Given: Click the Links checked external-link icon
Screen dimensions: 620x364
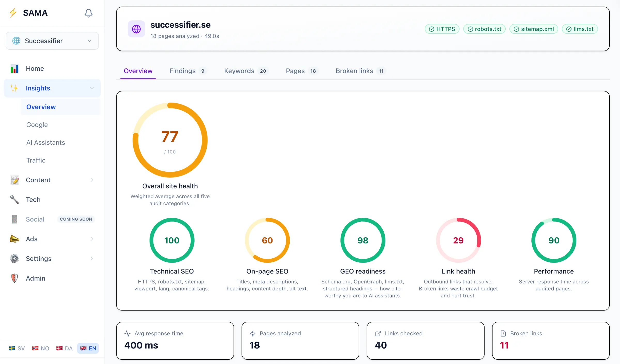Looking at the screenshot, I should pyautogui.click(x=378, y=333).
